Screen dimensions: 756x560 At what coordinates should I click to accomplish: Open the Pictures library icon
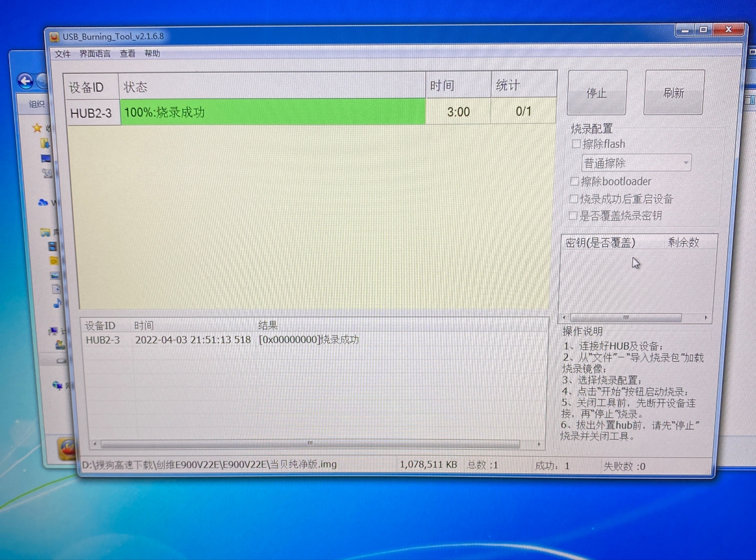click(55, 275)
